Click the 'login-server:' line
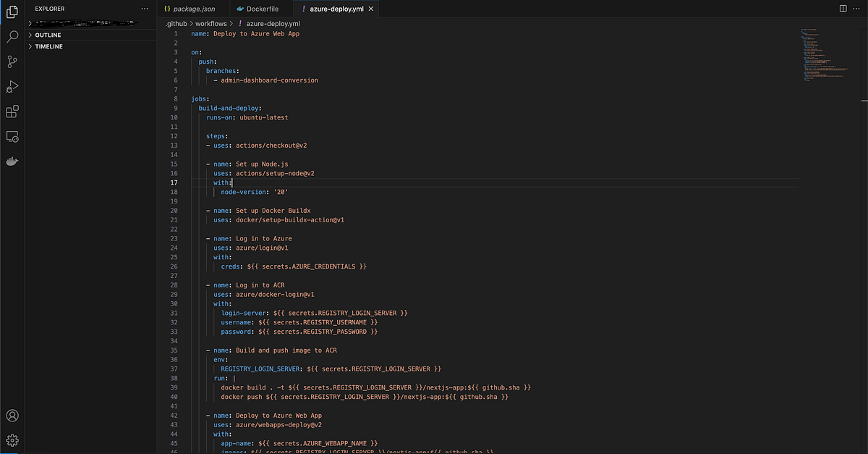The width and height of the screenshot is (868, 454). pos(314,314)
